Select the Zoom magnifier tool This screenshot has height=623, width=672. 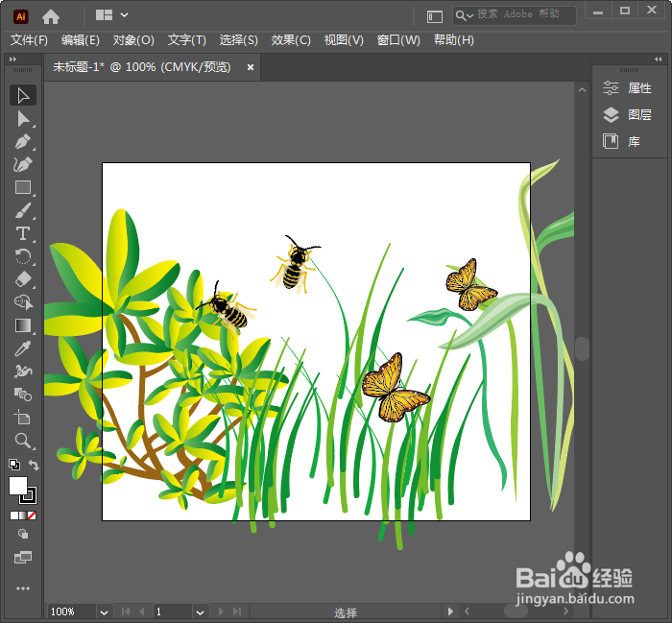[23, 441]
